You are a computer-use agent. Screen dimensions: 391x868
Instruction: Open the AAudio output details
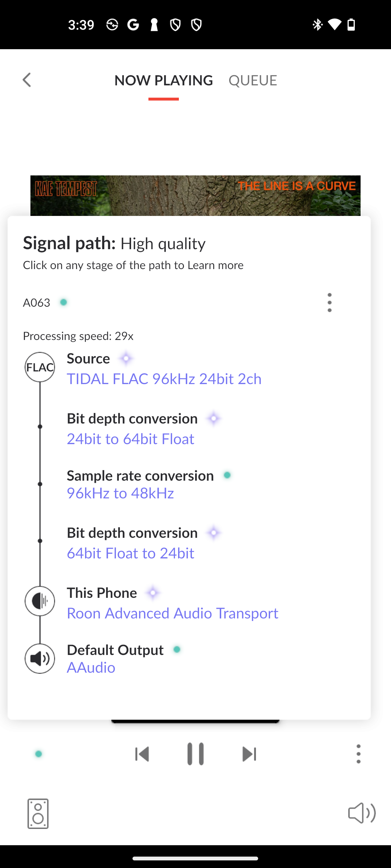tap(91, 667)
